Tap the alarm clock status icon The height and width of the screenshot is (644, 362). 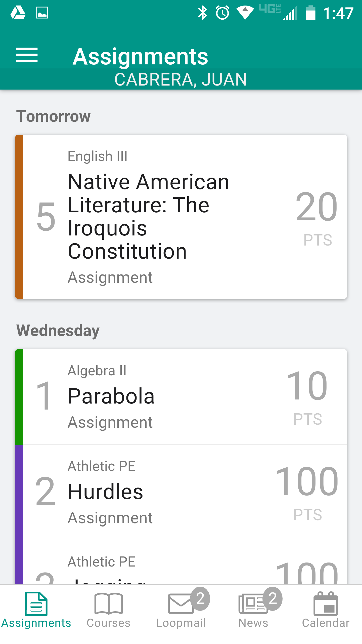point(222,13)
